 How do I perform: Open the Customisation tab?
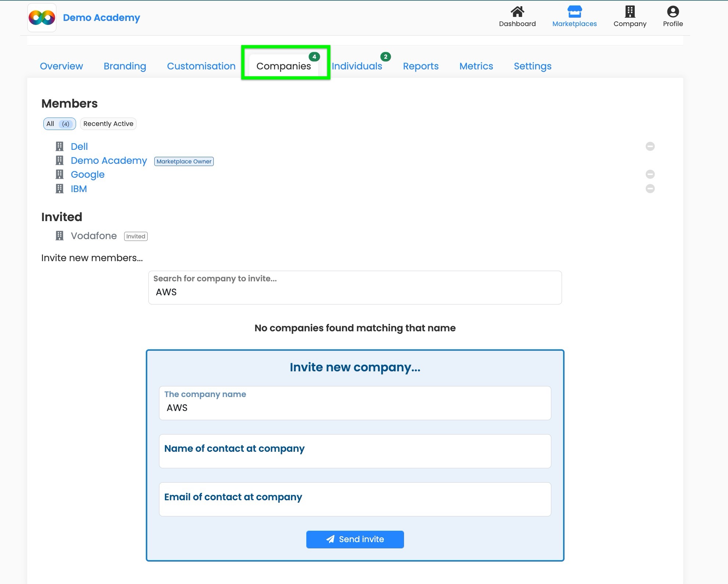(x=201, y=66)
